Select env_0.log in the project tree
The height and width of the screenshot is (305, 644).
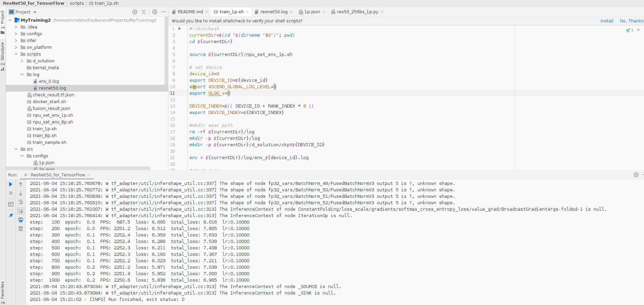point(49,81)
